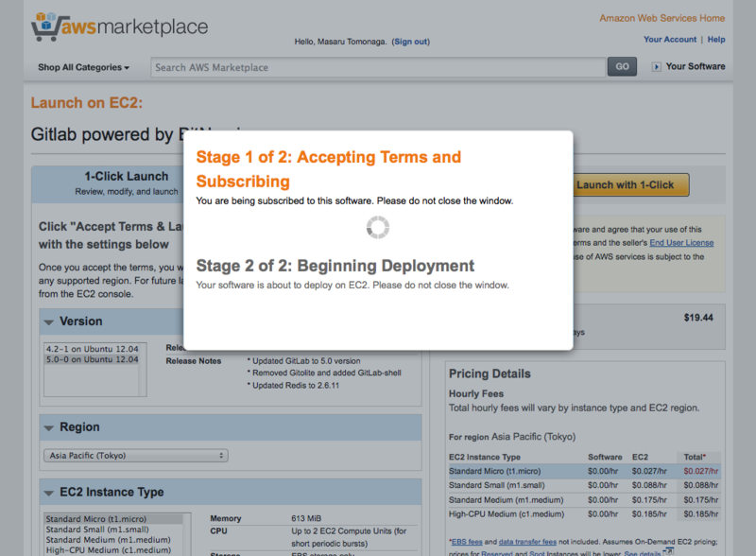
Task: Click the Pricing Details heading
Action: pyautogui.click(x=490, y=374)
